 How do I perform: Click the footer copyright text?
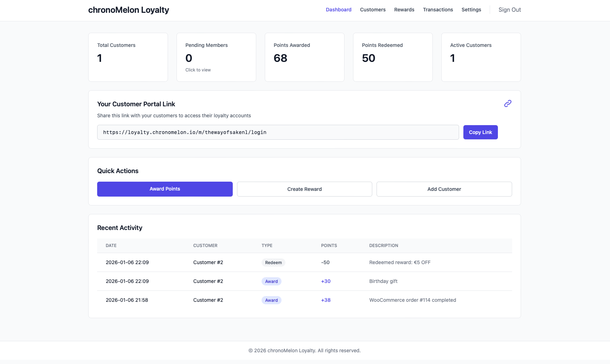(x=304, y=350)
